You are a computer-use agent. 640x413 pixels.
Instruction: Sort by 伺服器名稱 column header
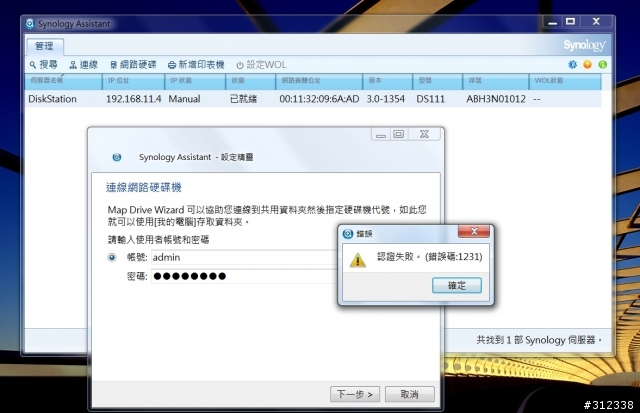[x=64, y=81]
